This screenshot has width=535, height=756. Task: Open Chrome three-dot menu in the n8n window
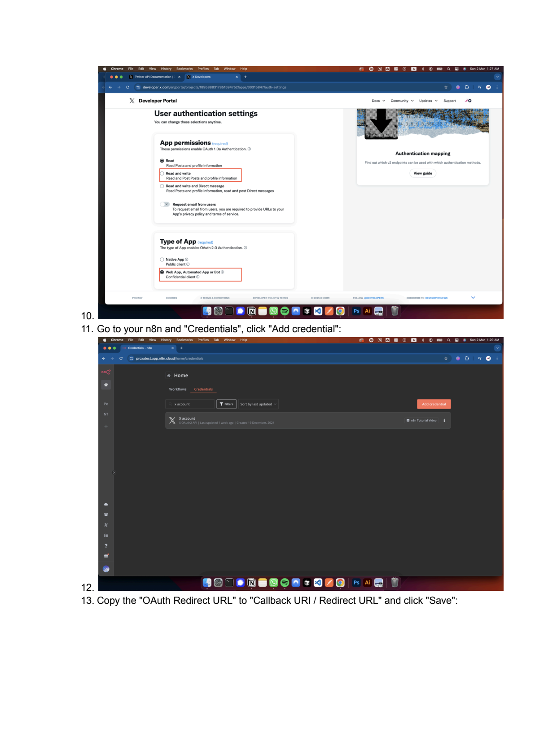(497, 358)
